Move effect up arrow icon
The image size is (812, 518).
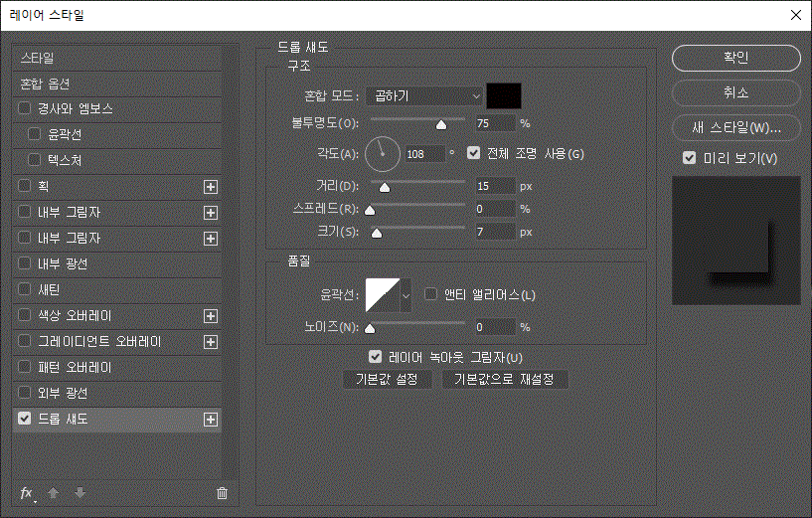pos(53,493)
